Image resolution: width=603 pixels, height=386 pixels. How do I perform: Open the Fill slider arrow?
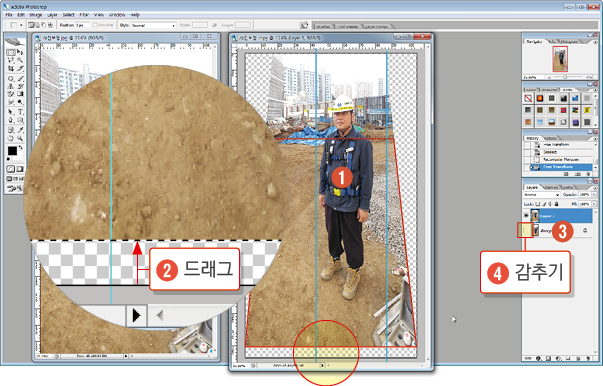coord(594,204)
